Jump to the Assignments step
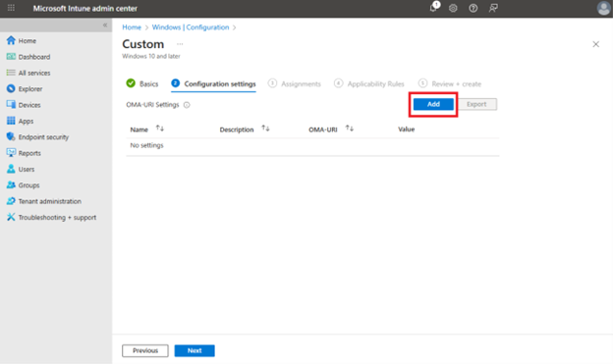This screenshot has width=613, height=364. (295, 83)
